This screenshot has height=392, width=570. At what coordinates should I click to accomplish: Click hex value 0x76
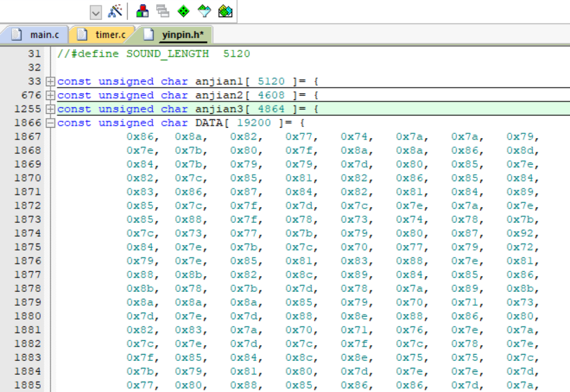410,330
